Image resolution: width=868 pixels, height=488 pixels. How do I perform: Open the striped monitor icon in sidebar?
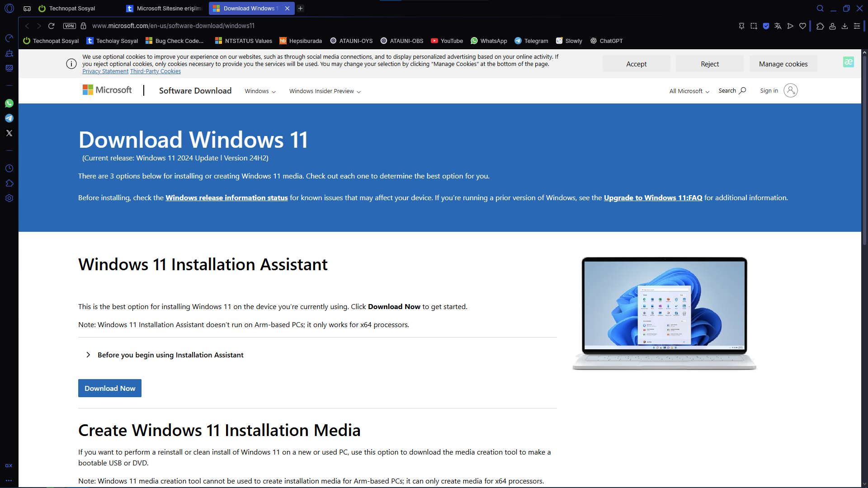9,68
